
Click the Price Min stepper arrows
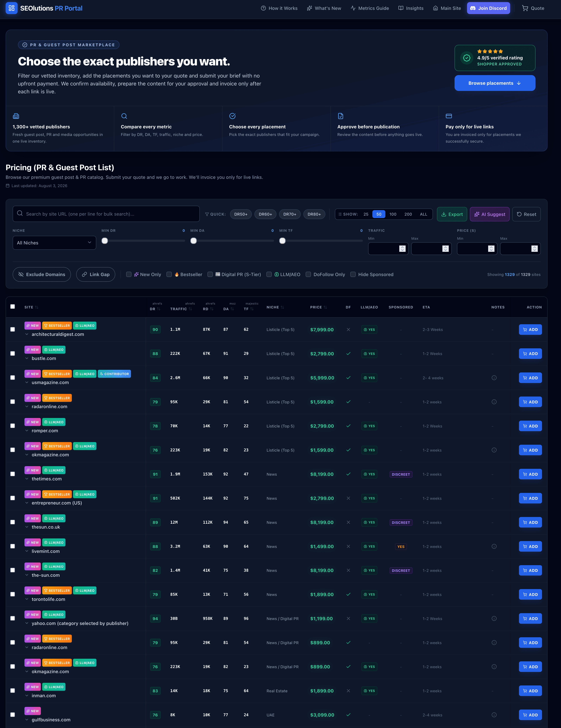[491, 249]
